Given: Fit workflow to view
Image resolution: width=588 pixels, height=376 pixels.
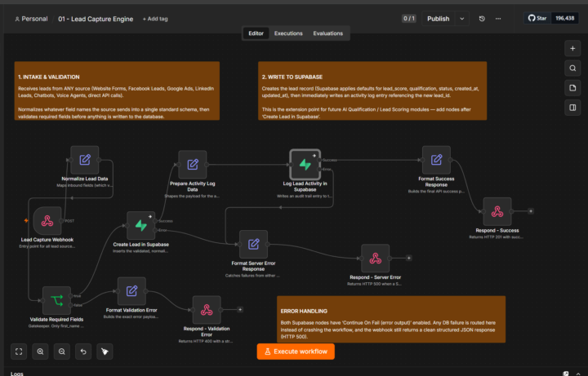Looking at the screenshot, I should click(x=19, y=352).
